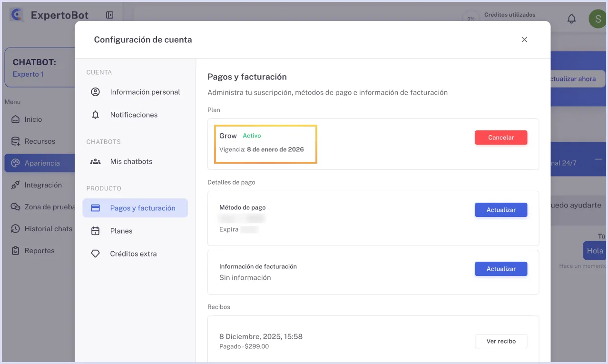The width and height of the screenshot is (608, 364).
Task: Open the notifications bell in the top bar
Action: (x=572, y=19)
